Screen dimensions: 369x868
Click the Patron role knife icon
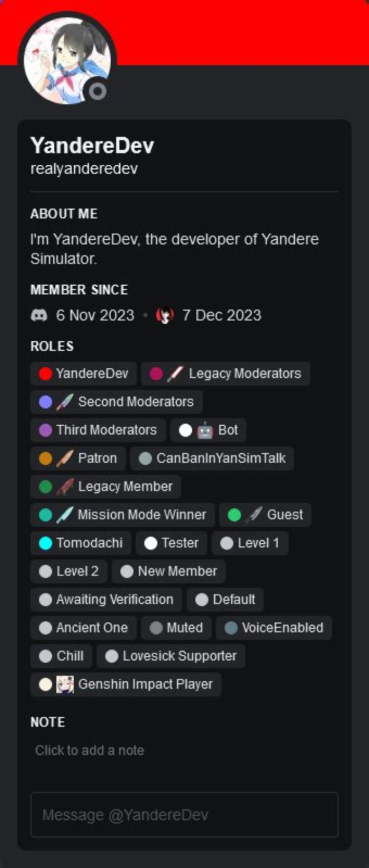[65, 458]
